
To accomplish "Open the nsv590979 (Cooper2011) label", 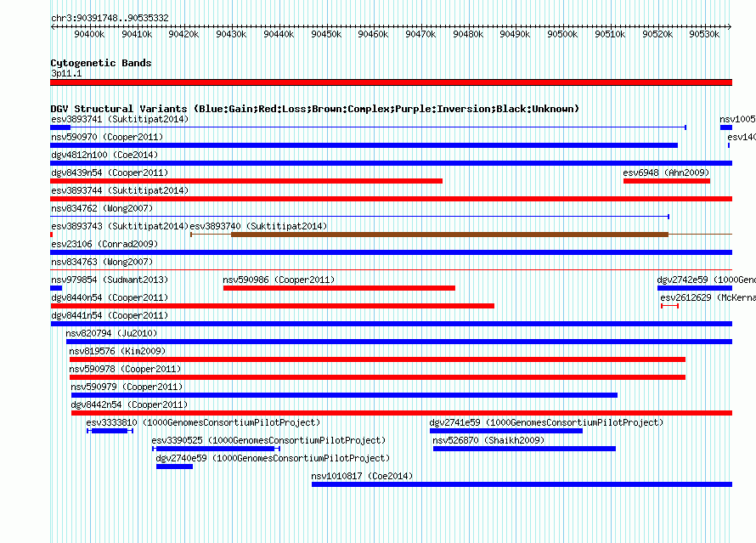I will tap(127, 387).
